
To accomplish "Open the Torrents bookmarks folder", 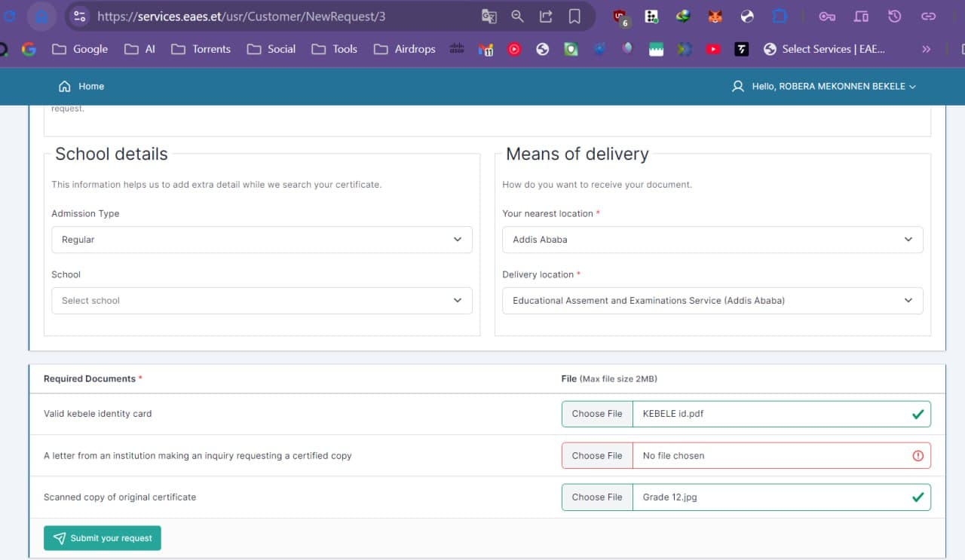I will pyautogui.click(x=201, y=49).
